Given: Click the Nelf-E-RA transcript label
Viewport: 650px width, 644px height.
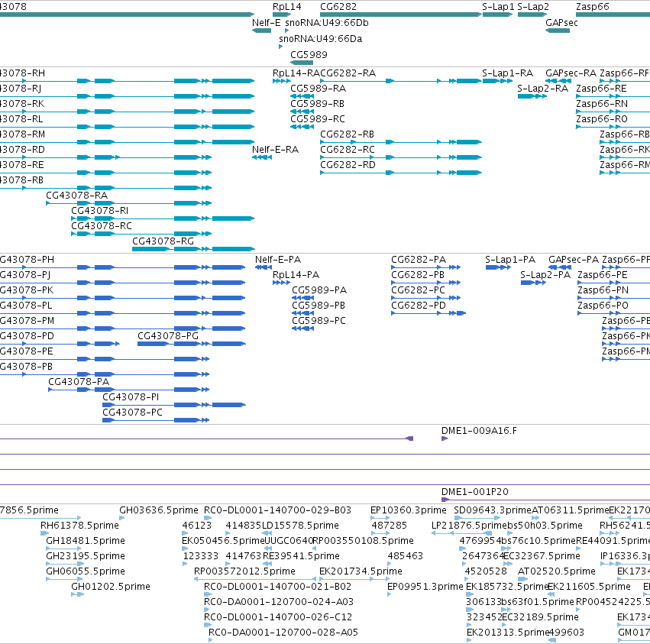Looking at the screenshot, I should [275, 150].
